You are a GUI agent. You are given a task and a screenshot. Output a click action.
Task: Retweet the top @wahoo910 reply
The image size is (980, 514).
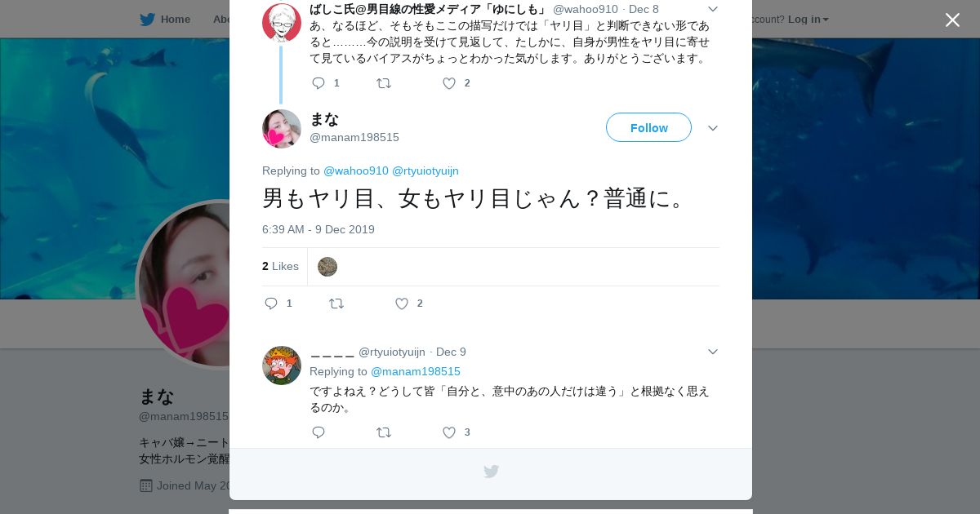coord(384,83)
